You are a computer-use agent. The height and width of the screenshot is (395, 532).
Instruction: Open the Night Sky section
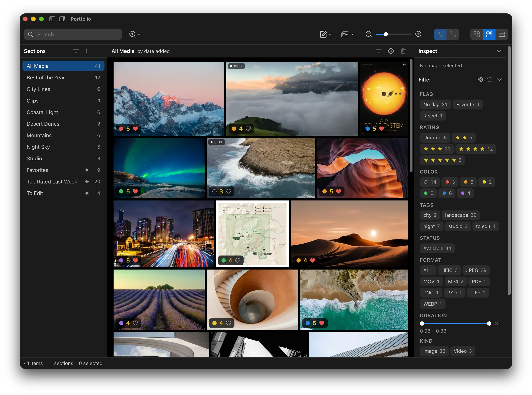click(63, 147)
